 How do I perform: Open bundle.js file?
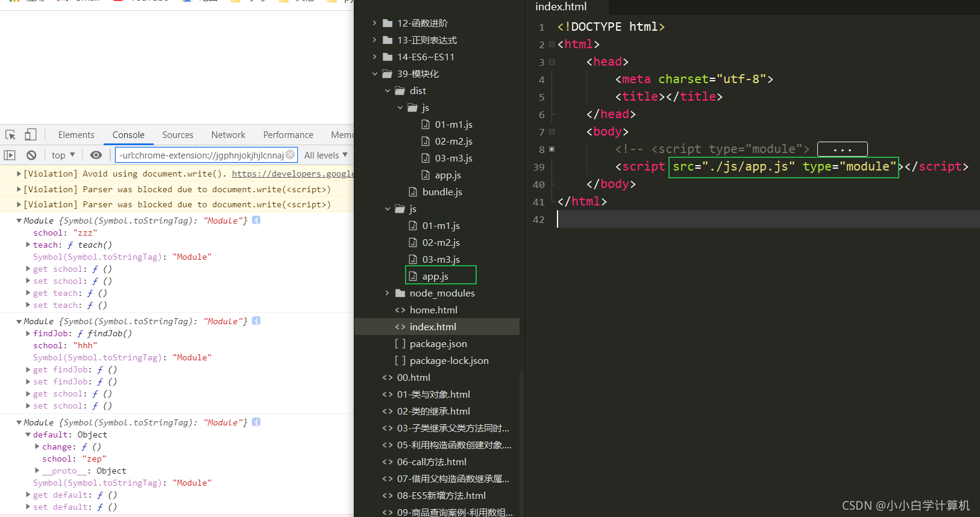(x=442, y=192)
